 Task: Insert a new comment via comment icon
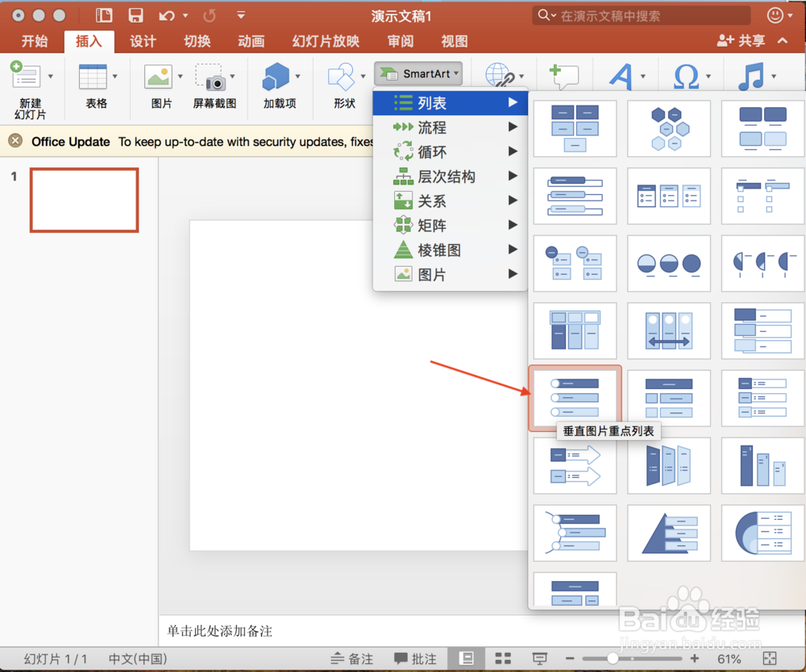tap(564, 76)
